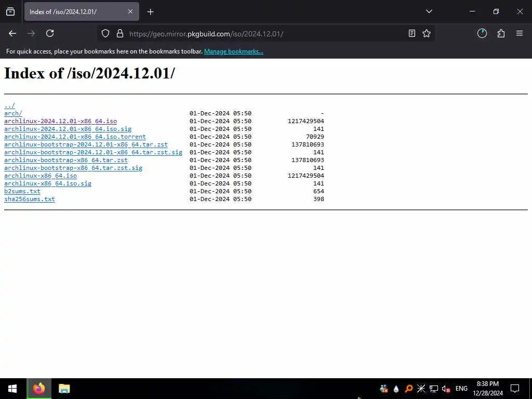Open the network status tray icon

pos(434,389)
